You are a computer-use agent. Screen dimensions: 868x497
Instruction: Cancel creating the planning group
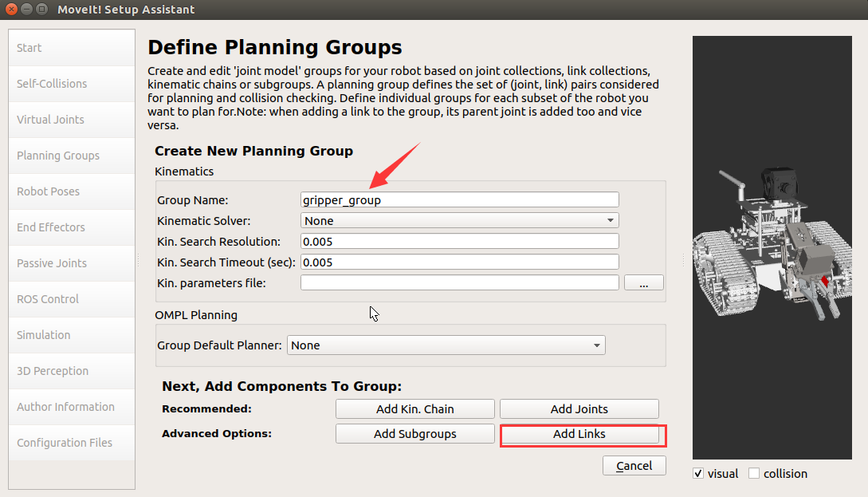(x=634, y=466)
